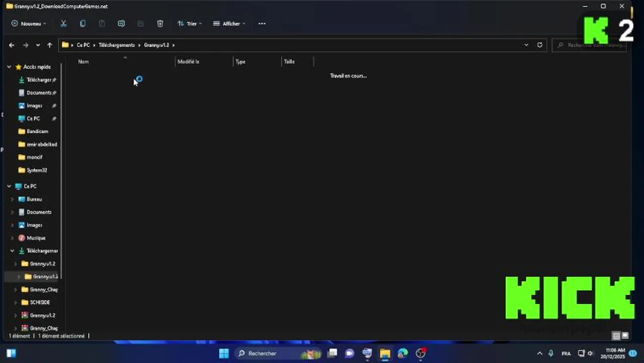Go up one folder level
644x363 pixels.
click(49, 45)
